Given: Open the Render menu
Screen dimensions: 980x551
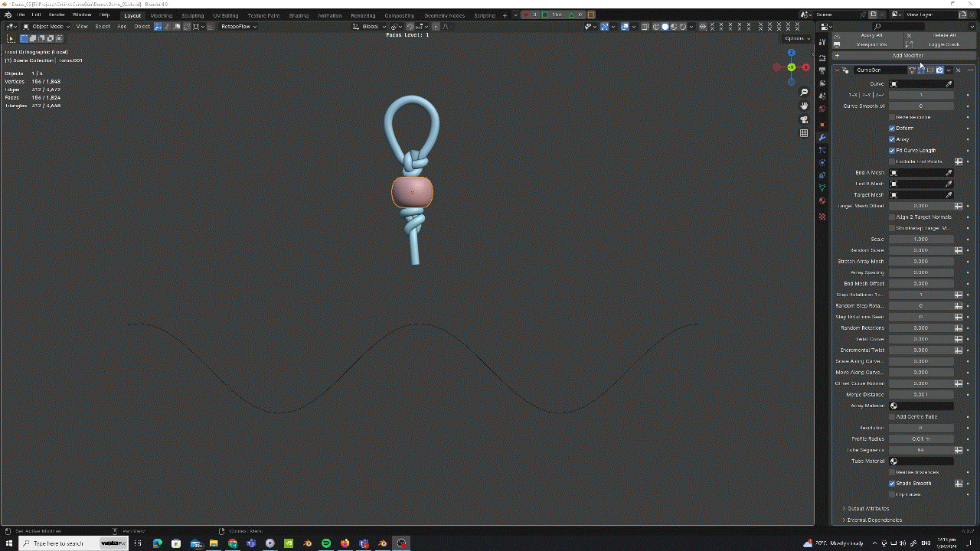Looking at the screenshot, I should click(x=57, y=15).
